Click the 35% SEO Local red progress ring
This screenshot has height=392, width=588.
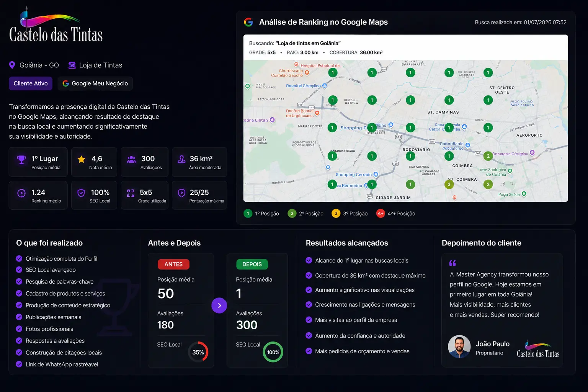[198, 352]
